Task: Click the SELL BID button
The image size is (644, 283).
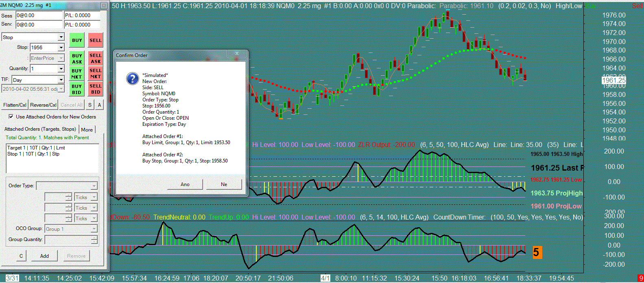Action: [96, 89]
